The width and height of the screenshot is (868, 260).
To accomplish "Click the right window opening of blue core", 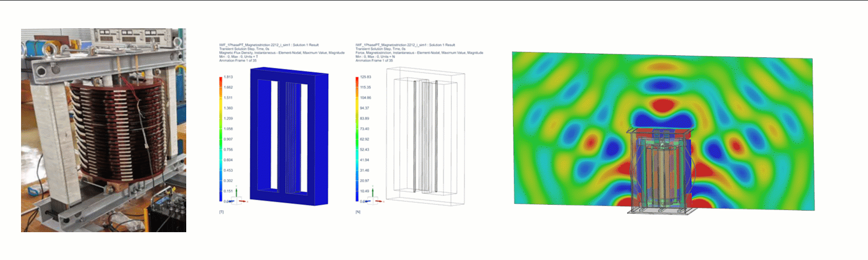I will pyautogui.click(x=304, y=137).
